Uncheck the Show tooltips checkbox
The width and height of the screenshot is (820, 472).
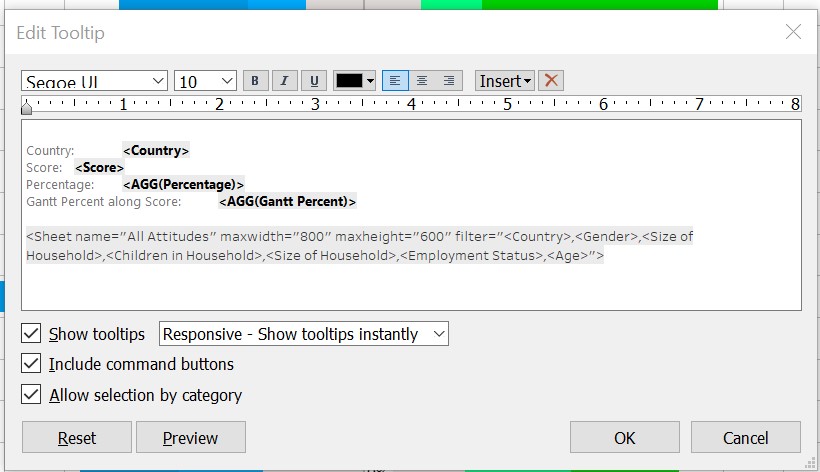[32, 334]
